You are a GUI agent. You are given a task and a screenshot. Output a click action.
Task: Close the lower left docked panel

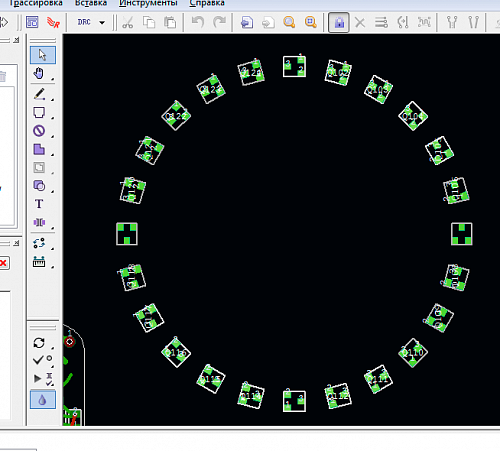point(16,244)
